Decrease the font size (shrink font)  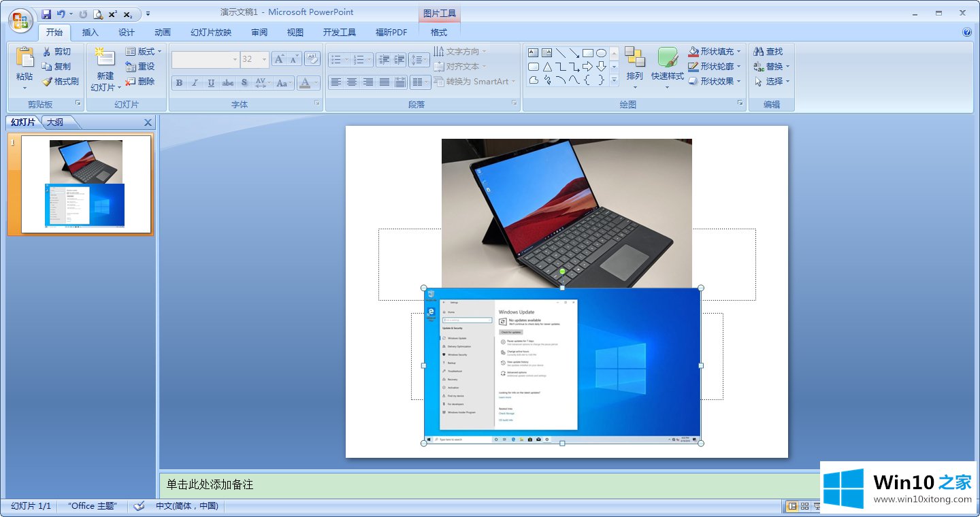coord(295,59)
